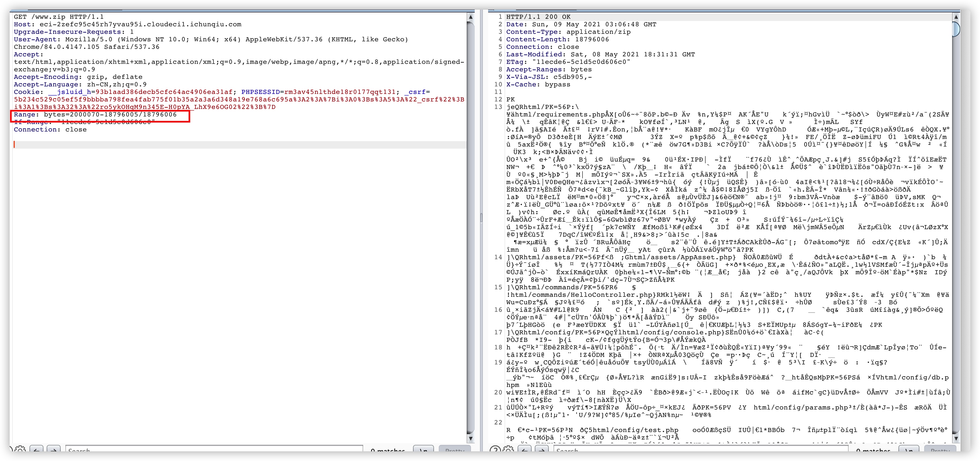This screenshot has width=980, height=461.
Task: Open help icon in response pane
Action: tap(495, 450)
